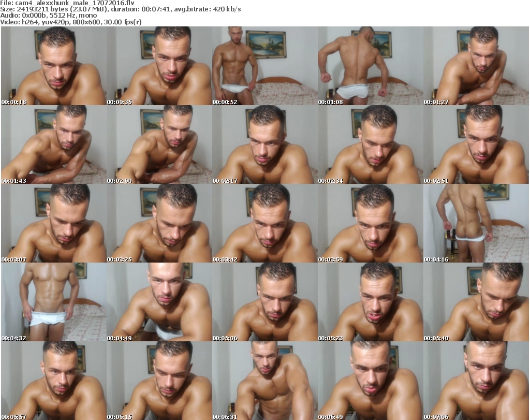Pick the 00:03:07 thumbnail

point(54,224)
